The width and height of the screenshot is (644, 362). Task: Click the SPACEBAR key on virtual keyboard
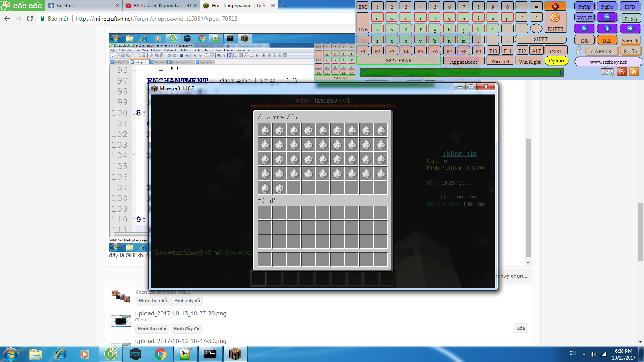(x=399, y=61)
